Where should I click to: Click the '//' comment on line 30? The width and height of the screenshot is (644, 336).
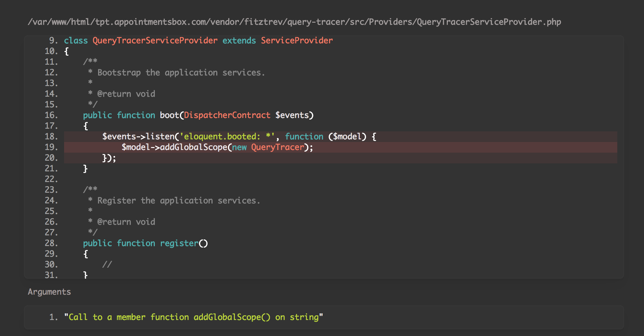[107, 265]
